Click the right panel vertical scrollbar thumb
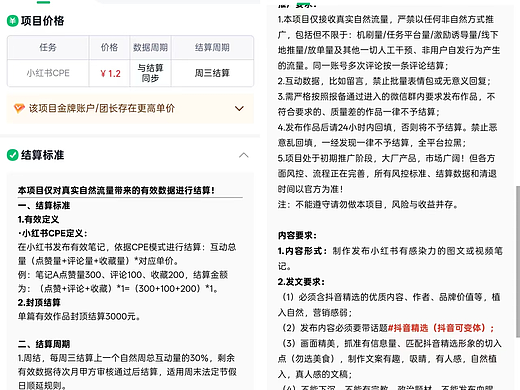 518,262
